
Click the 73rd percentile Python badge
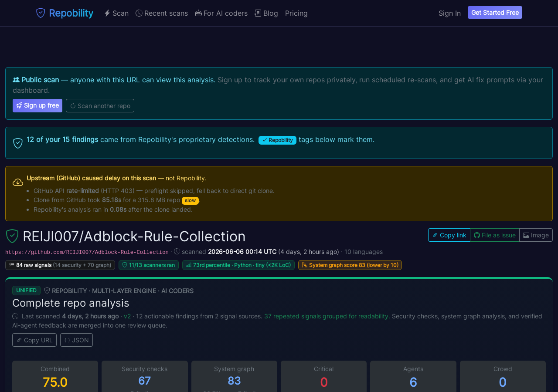point(238,265)
